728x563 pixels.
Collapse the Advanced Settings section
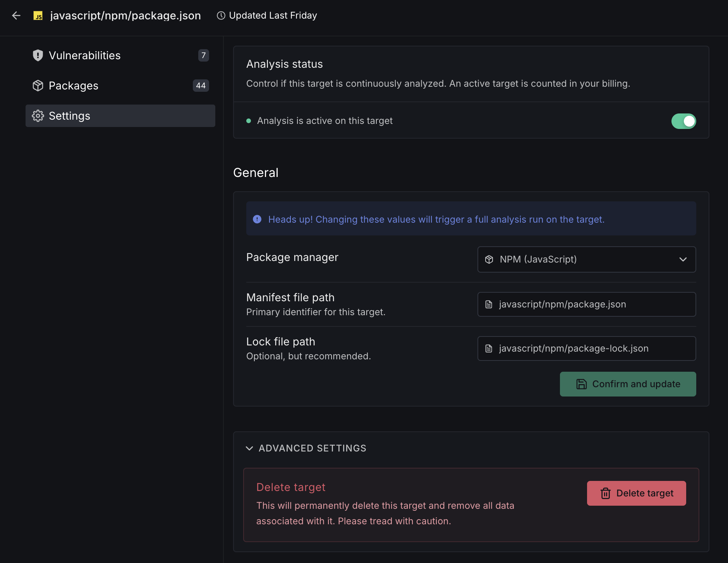(249, 448)
